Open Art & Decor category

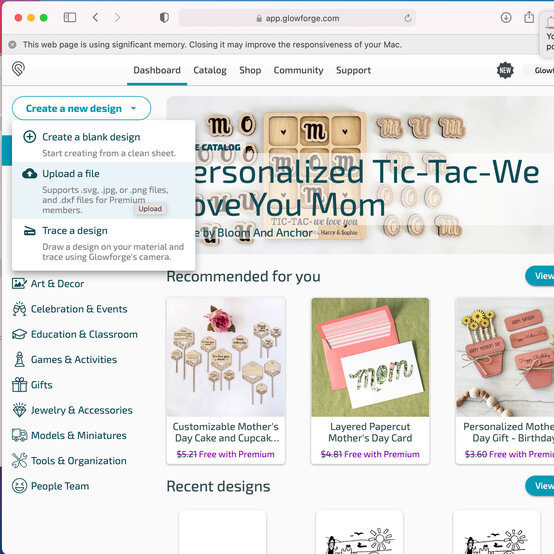[57, 284]
